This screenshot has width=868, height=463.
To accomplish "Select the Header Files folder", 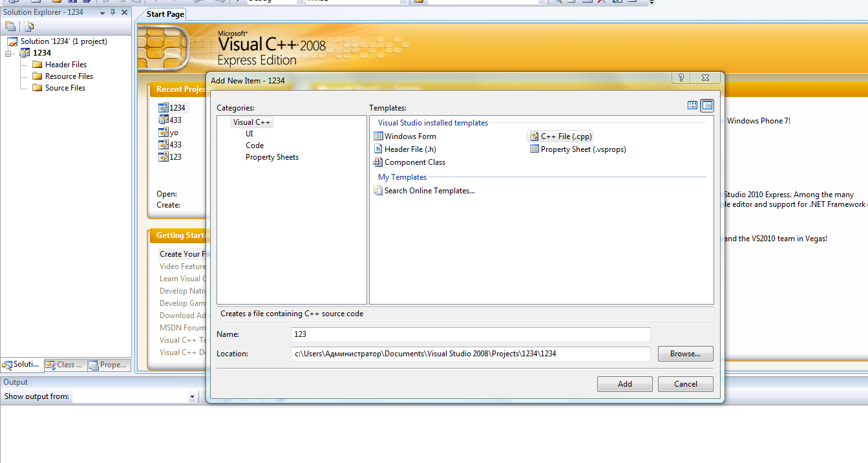I will tap(65, 65).
